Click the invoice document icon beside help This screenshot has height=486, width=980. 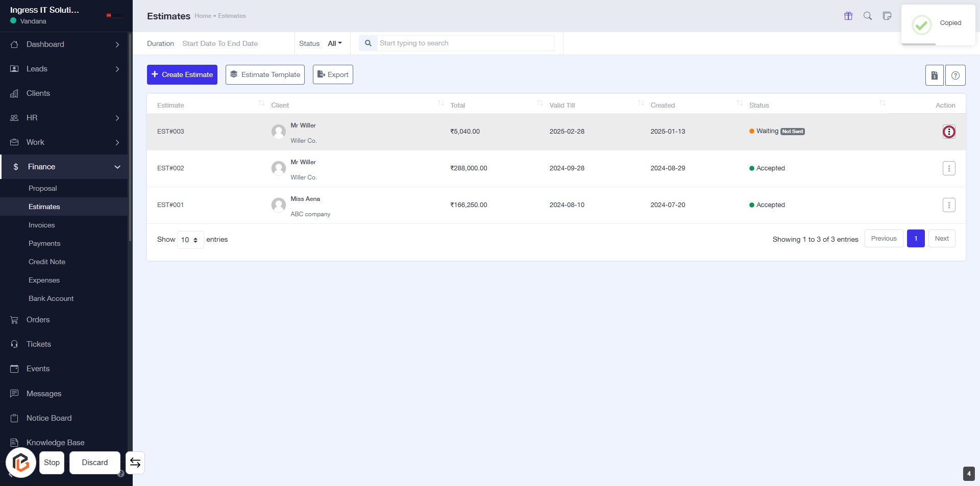point(935,75)
